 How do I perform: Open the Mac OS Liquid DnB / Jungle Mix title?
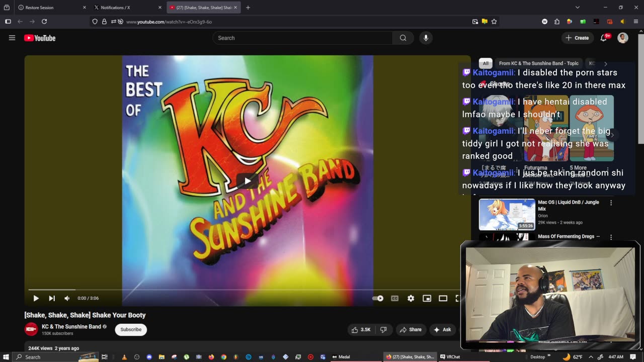569,205
